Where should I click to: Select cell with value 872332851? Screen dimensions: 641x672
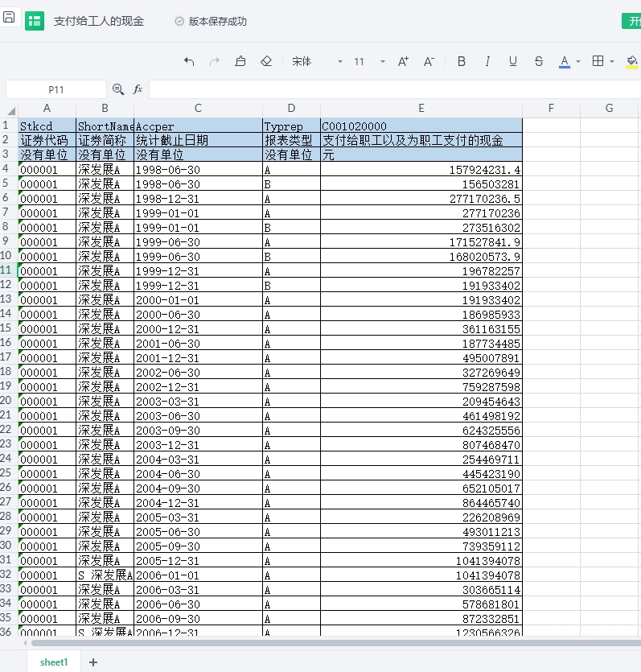[x=421, y=618]
